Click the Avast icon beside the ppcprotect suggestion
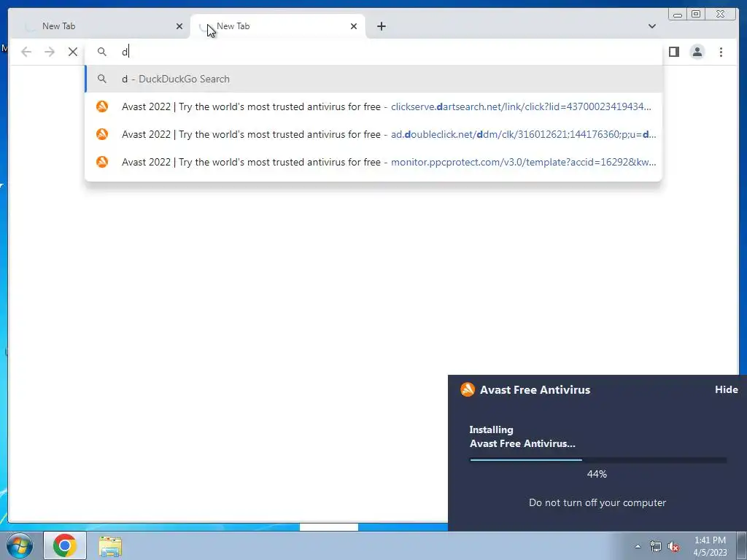 (102, 162)
